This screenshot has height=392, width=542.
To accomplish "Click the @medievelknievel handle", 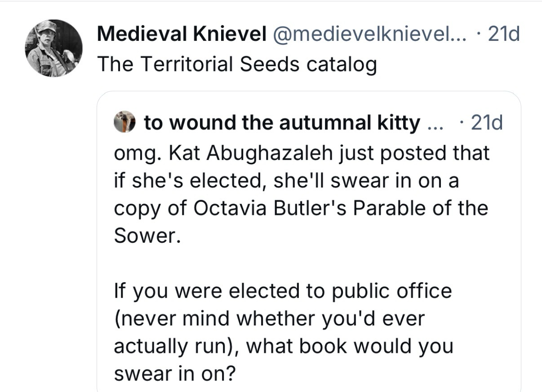I will coord(369,34).
